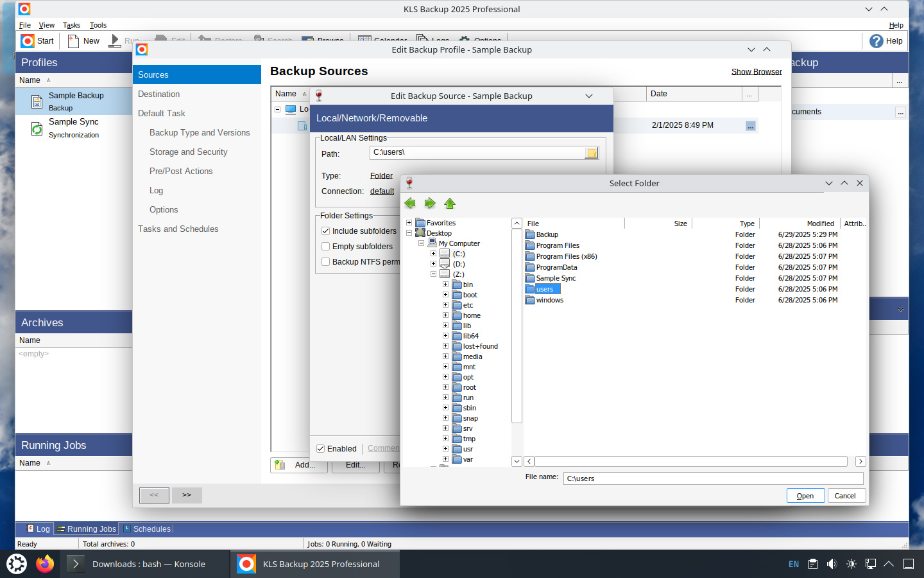Viewport: 924px width, 578px height.
Task: Open the Tools menu
Action: 98,25
